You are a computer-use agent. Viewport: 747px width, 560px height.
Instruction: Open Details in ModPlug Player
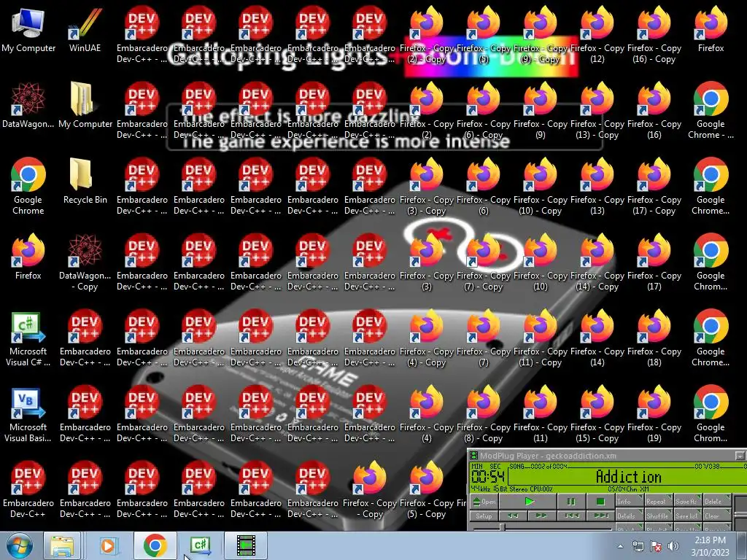(630, 516)
